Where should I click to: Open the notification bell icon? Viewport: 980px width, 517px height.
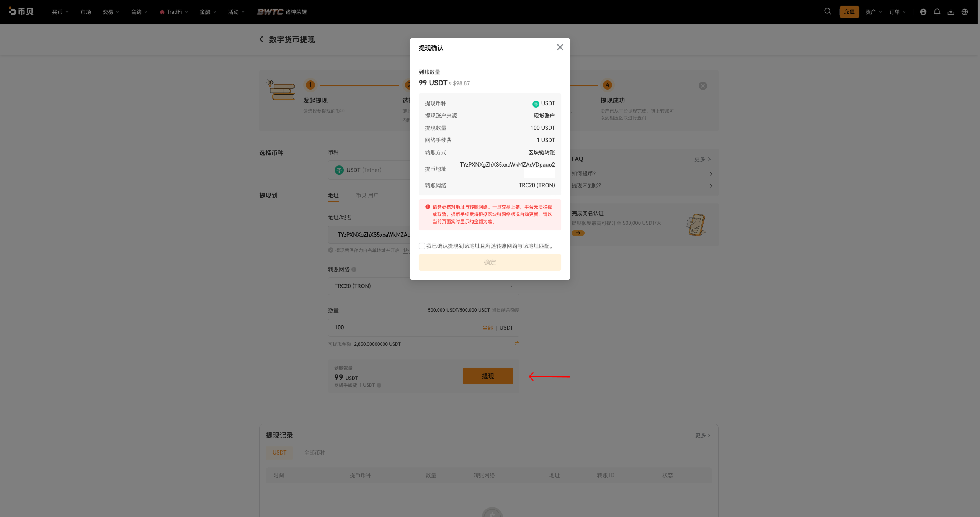pos(937,12)
